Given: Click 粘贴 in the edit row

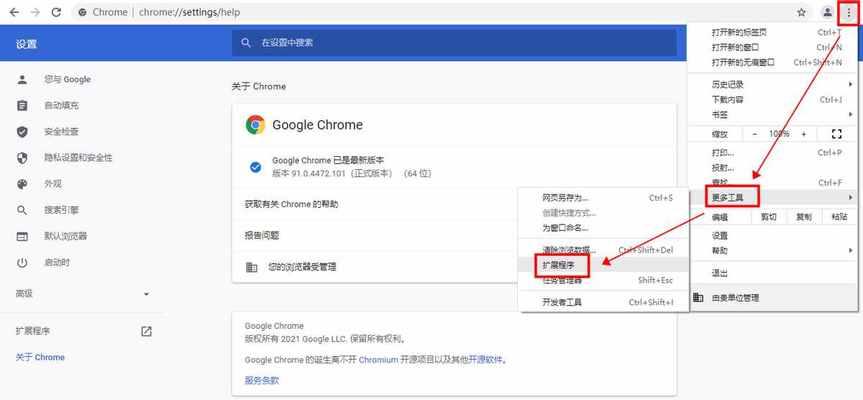Looking at the screenshot, I should [x=839, y=217].
